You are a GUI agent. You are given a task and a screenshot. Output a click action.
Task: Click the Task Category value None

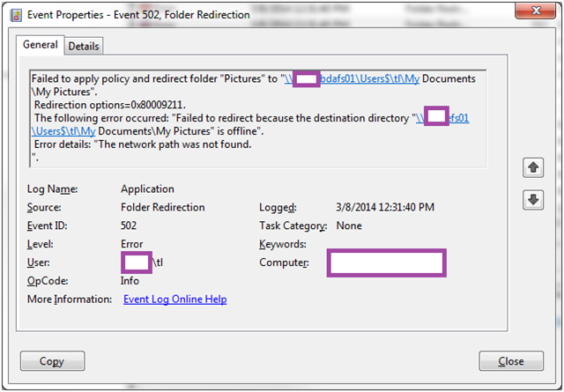tap(349, 226)
